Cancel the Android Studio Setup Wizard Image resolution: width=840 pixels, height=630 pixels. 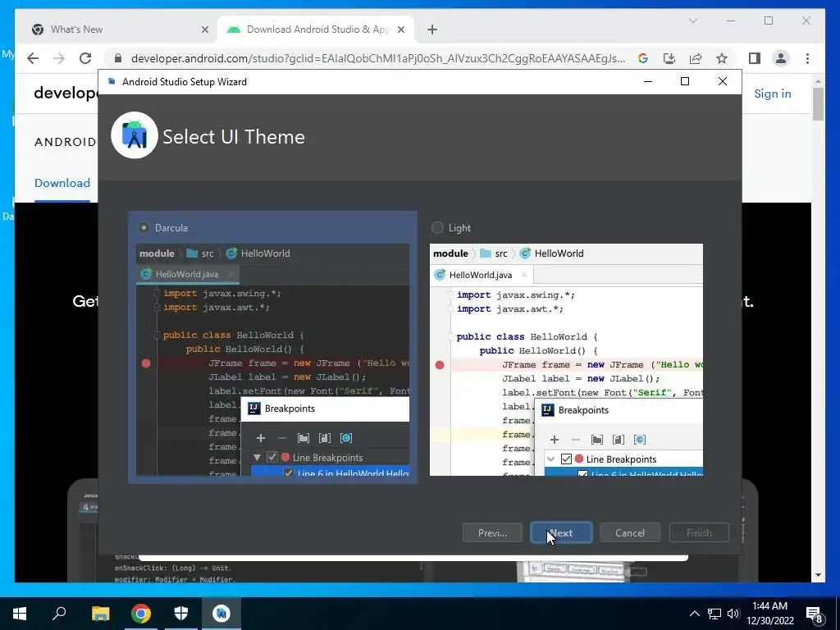(630, 533)
